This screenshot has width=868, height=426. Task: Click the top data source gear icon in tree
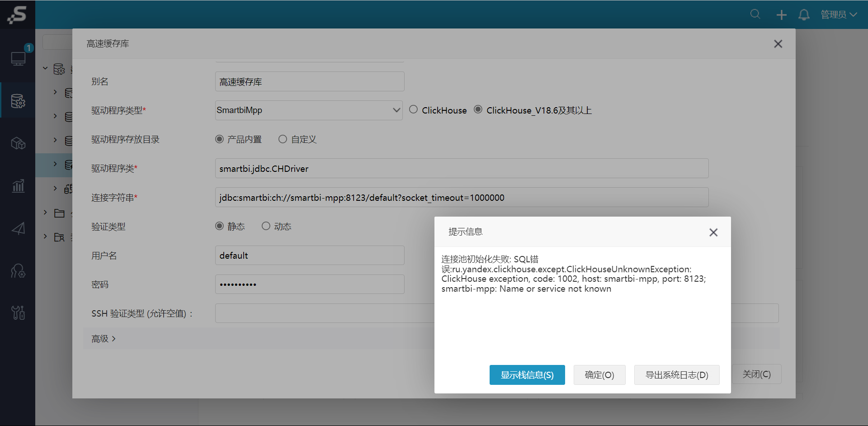[59, 69]
